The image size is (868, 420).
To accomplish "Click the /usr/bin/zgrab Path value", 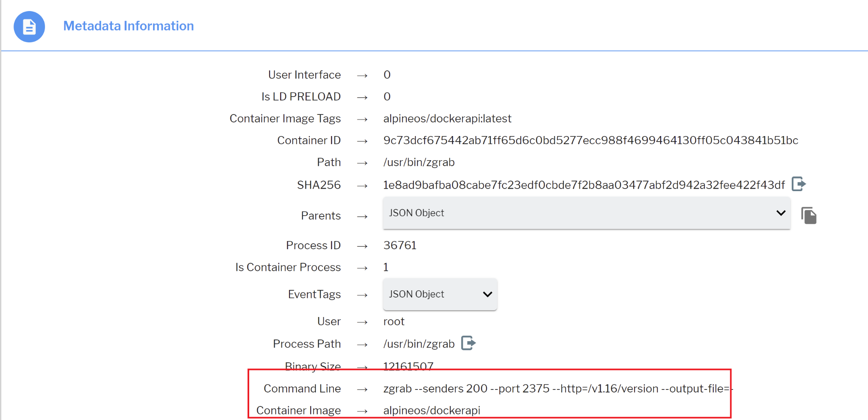I will (x=419, y=162).
